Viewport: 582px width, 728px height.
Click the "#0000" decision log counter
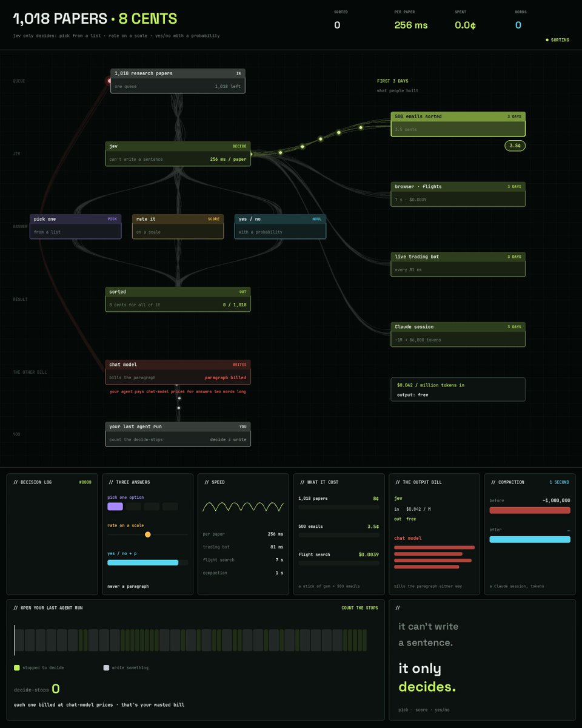(85, 482)
